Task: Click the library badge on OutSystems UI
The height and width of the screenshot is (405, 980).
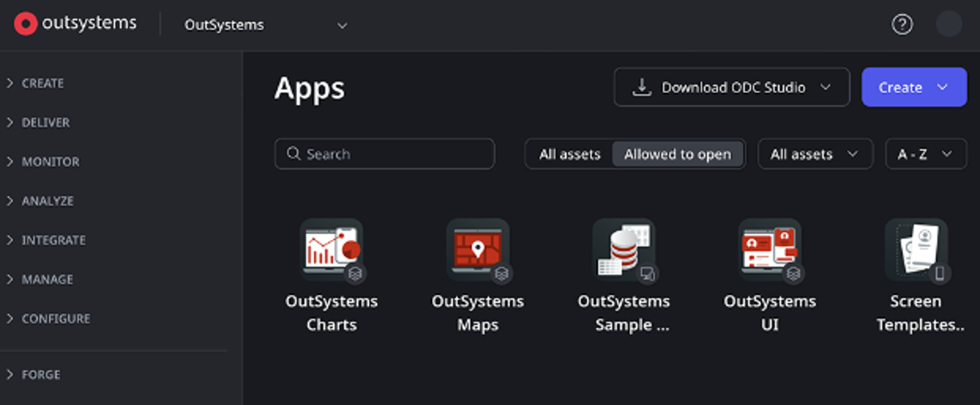Action: (793, 273)
